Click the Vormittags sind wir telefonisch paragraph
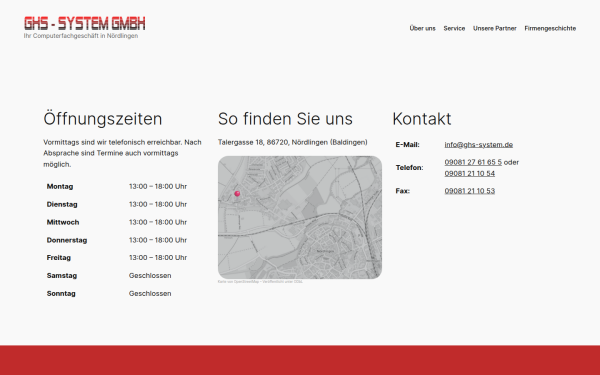This screenshot has height=375, width=600. point(122,153)
